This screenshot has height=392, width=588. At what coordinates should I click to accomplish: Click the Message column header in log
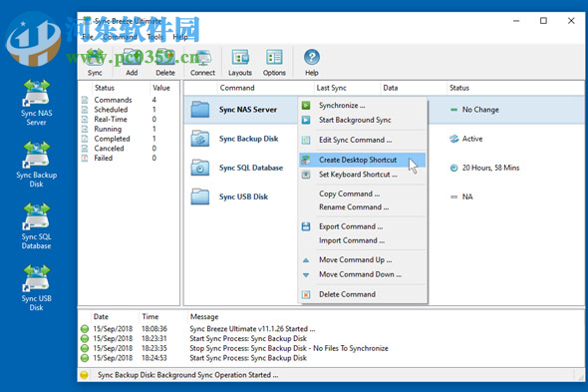pos(204,317)
